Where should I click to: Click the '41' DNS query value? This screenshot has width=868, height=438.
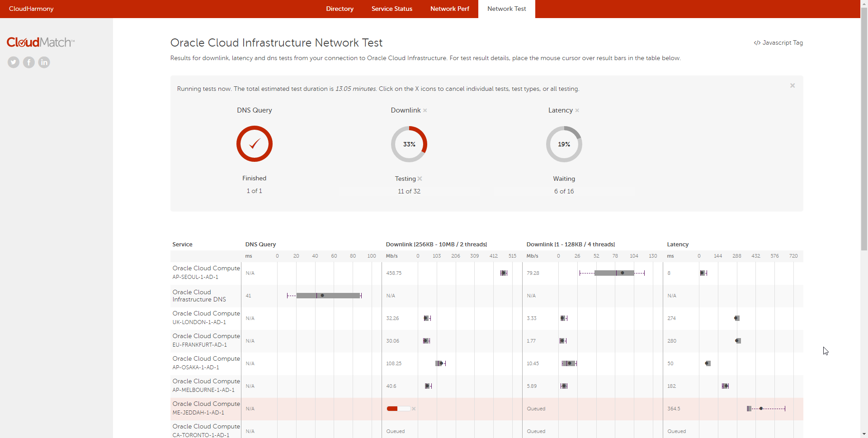pyautogui.click(x=248, y=296)
